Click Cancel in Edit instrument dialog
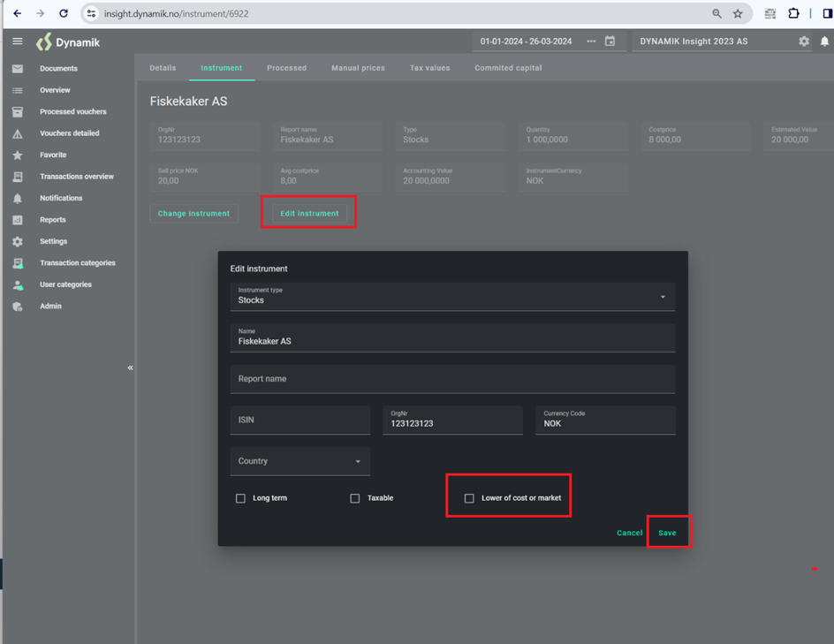Image resolution: width=834 pixels, height=644 pixels. (629, 533)
